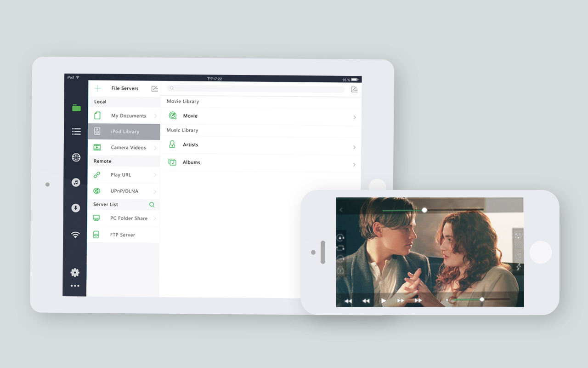Expand the Movie row chevron

(355, 118)
